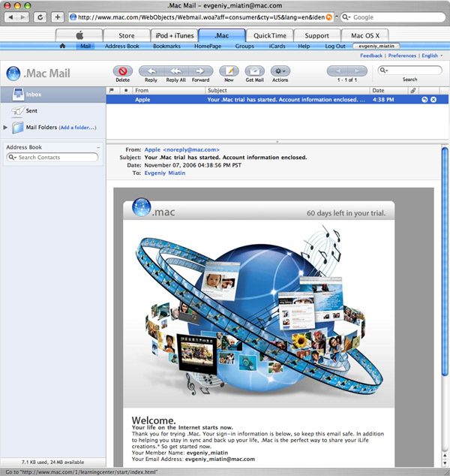Click the .Mac home icon
This screenshot has height=476, width=450.
click(62, 46)
